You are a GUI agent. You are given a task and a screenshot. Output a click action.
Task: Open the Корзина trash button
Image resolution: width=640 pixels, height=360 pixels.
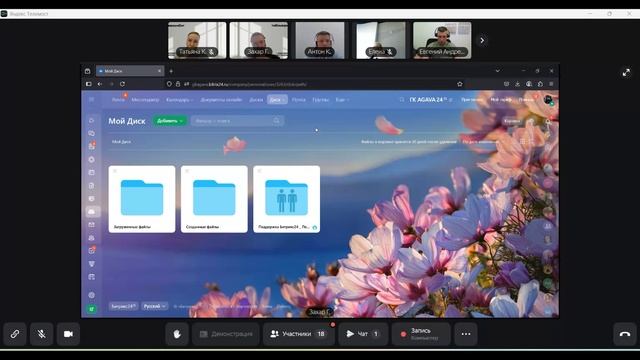click(x=512, y=121)
